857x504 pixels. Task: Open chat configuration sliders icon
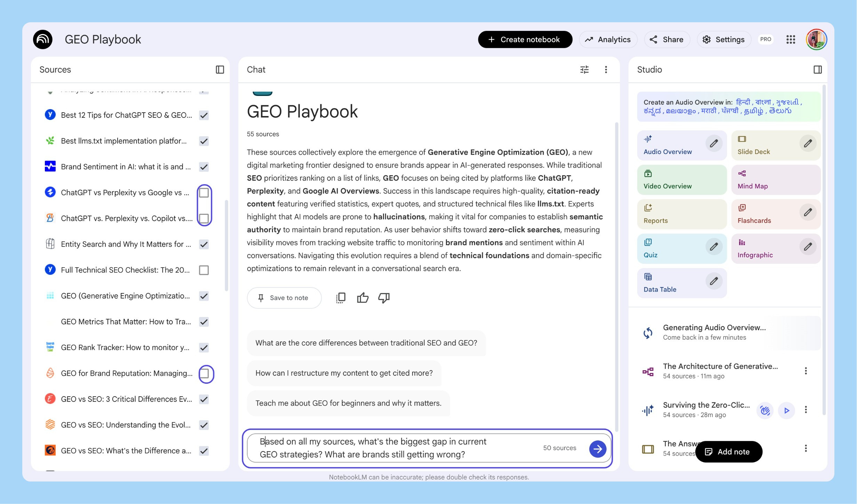584,70
